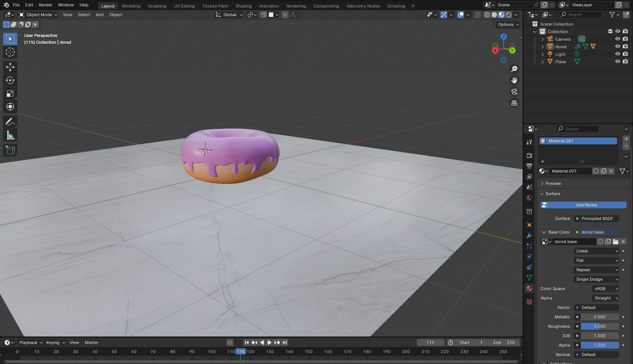Open the View Layer properties tab
This screenshot has width=633, height=364.
[x=529, y=176]
